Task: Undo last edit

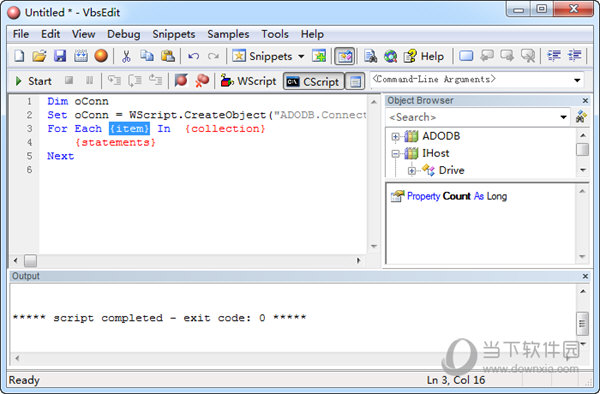Action: (x=193, y=56)
